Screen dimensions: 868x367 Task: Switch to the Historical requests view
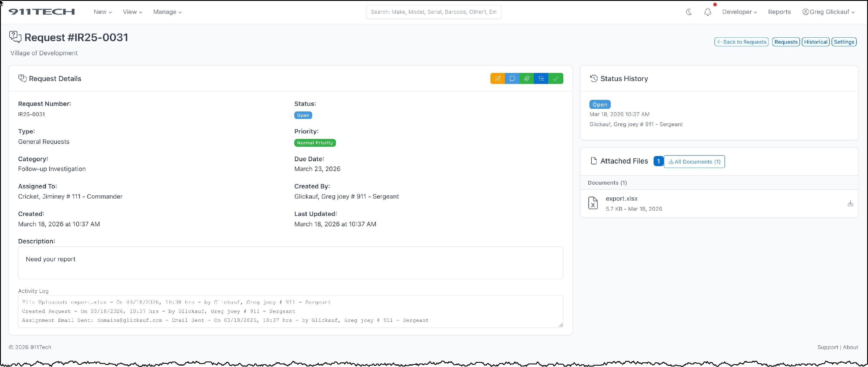(x=815, y=42)
